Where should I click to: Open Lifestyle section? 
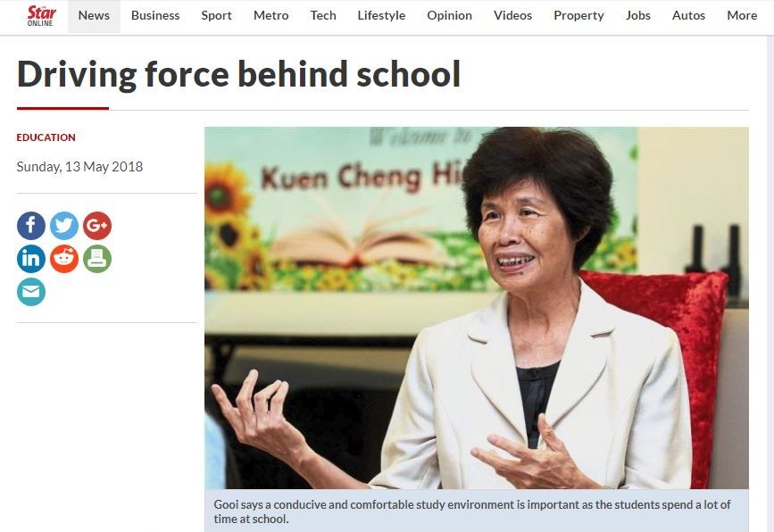pyautogui.click(x=381, y=16)
